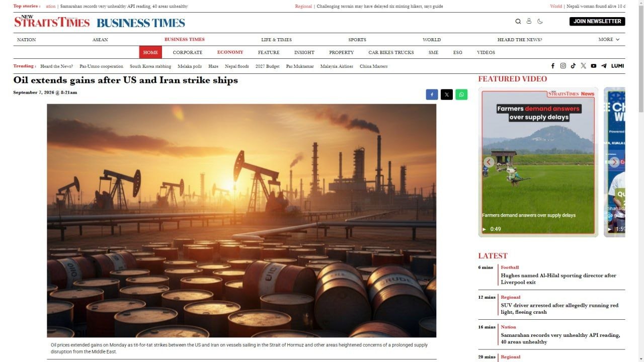Play the Farmers demand answers video
Viewport: 644px width, 362px height.
538,162
